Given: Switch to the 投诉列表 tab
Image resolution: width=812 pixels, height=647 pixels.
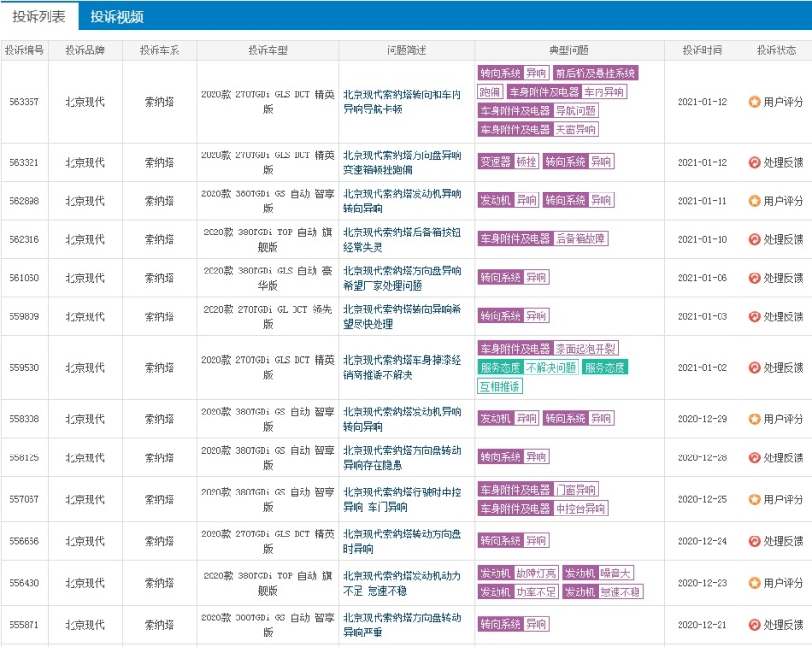Looking at the screenshot, I should (x=39, y=16).
